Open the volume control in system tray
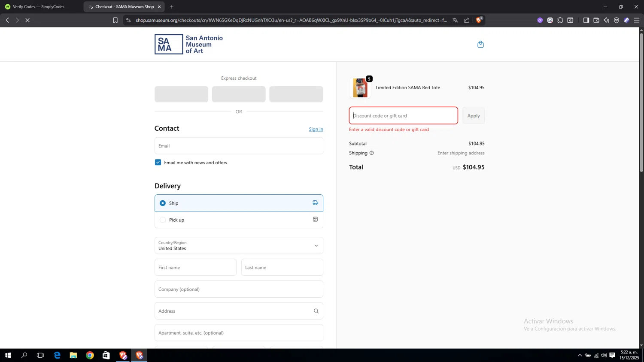Image resolution: width=644 pixels, height=362 pixels. (x=604, y=355)
